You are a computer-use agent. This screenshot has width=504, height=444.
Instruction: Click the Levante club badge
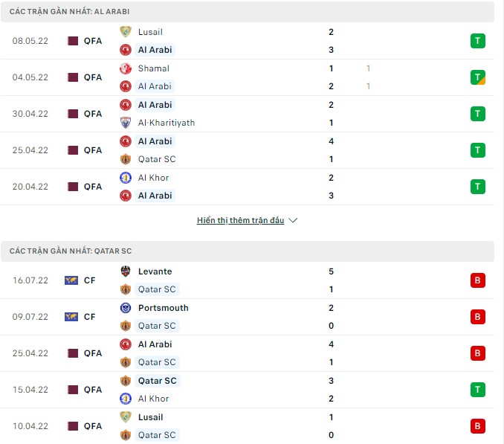126,271
